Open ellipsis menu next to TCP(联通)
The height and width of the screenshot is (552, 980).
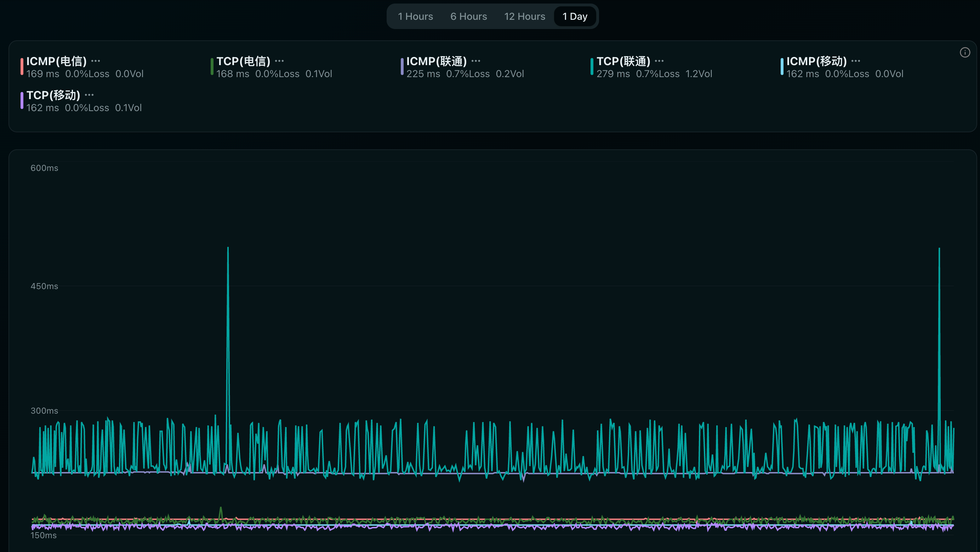[659, 61]
